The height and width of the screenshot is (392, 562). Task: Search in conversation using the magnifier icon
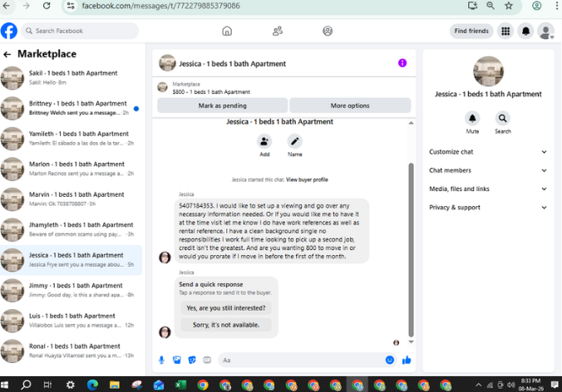coord(503,118)
